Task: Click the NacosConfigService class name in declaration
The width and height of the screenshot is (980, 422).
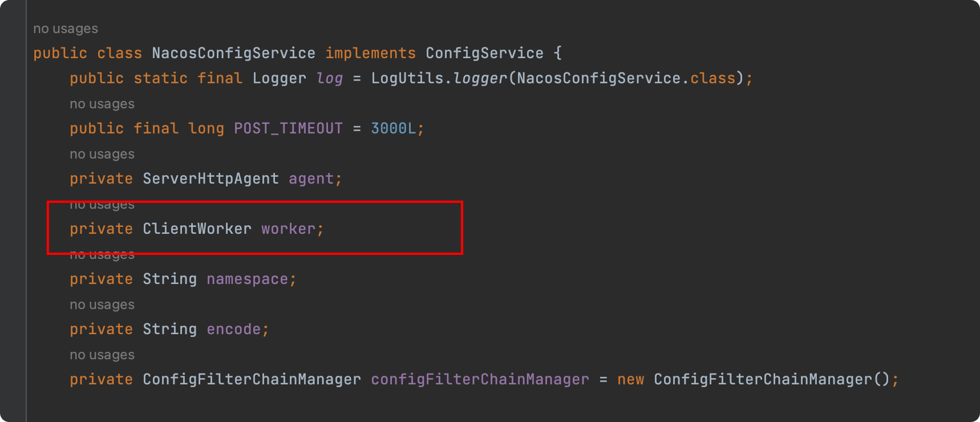Action: click(233, 53)
